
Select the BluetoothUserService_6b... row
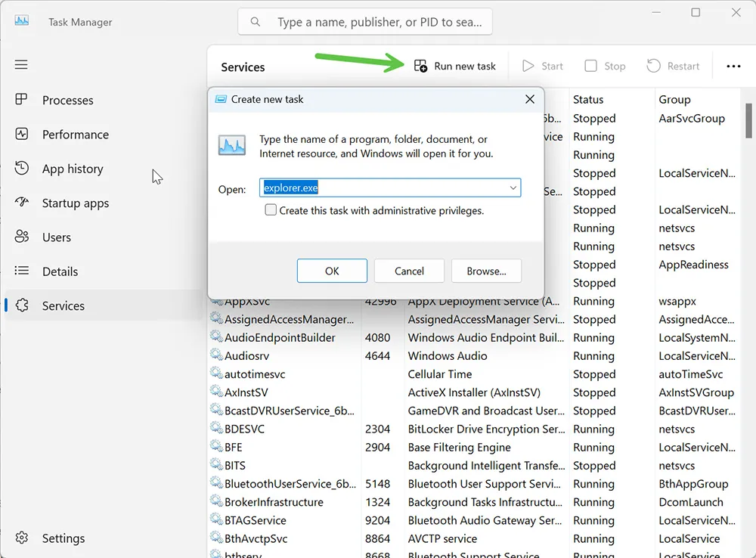coord(475,484)
